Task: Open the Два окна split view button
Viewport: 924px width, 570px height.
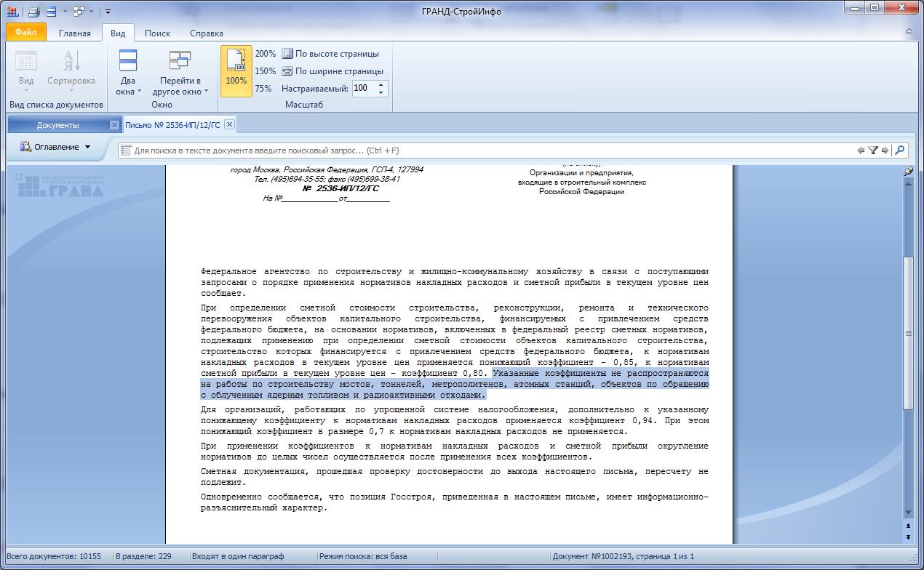Action: [128, 71]
